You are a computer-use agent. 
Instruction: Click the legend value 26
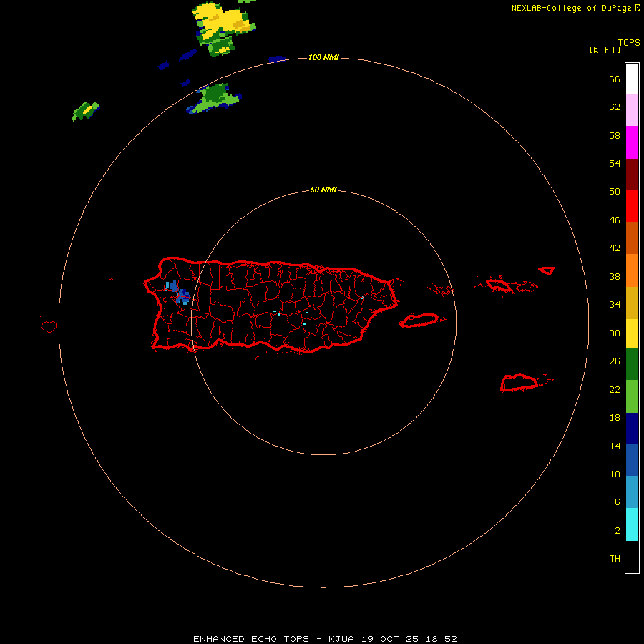coord(615,361)
